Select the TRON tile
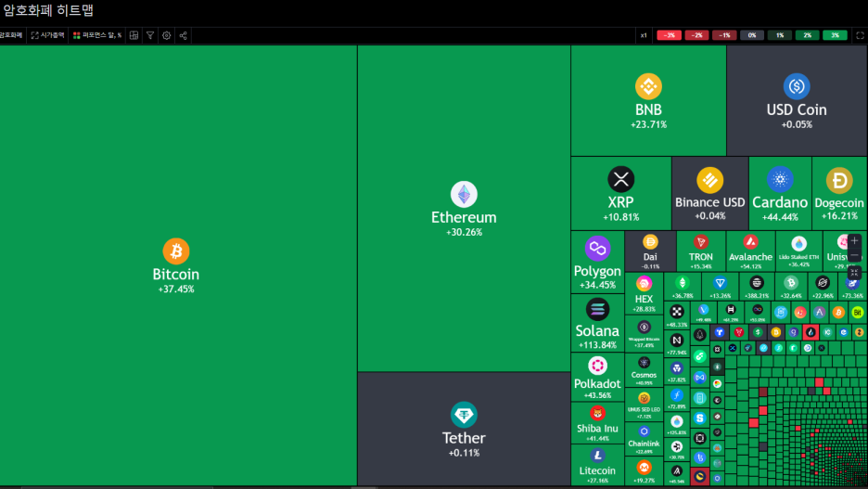868x489 pixels. point(701,251)
